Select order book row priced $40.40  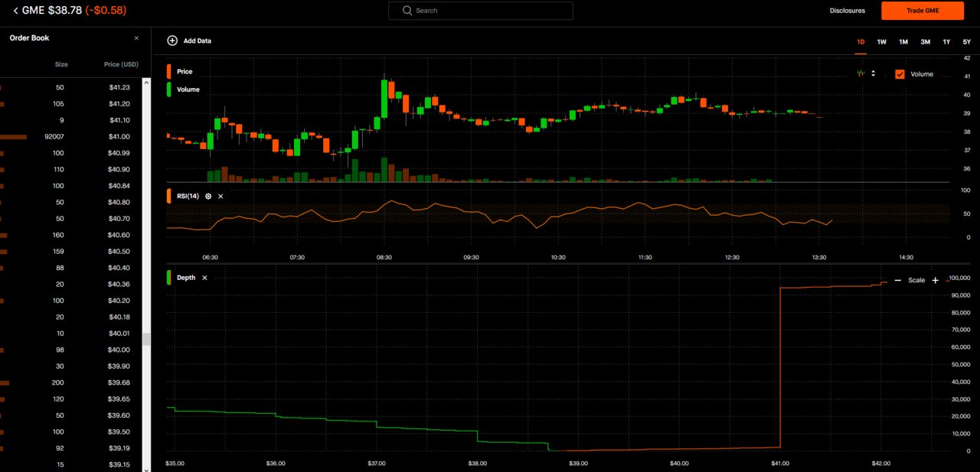(71, 269)
